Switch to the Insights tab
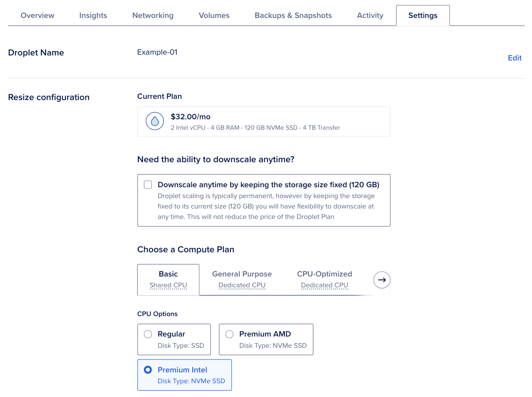Viewport: 532px width, 397px height. coord(93,15)
